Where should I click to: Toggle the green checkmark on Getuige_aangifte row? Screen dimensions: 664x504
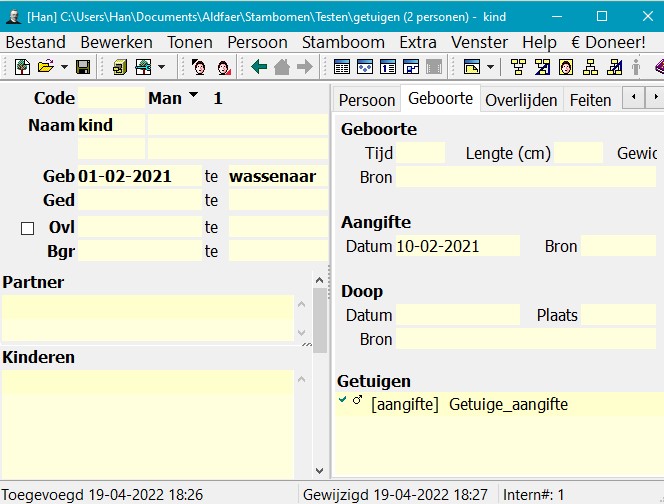[x=343, y=399]
